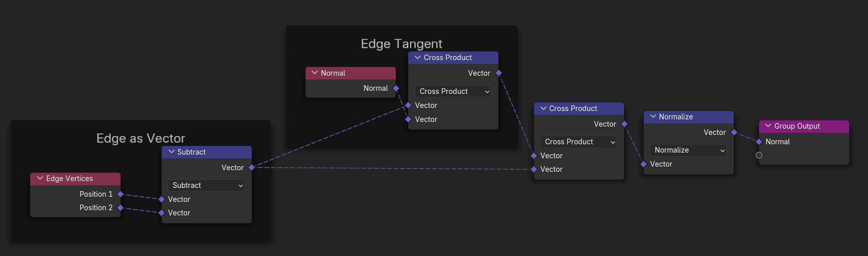Click the Subtract node's Vector output socket
Screen dimensions: 868x256
click(x=252, y=168)
